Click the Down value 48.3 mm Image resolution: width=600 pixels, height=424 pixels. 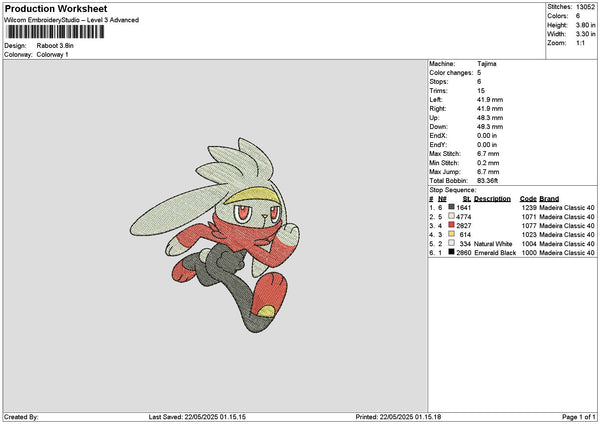coord(490,127)
